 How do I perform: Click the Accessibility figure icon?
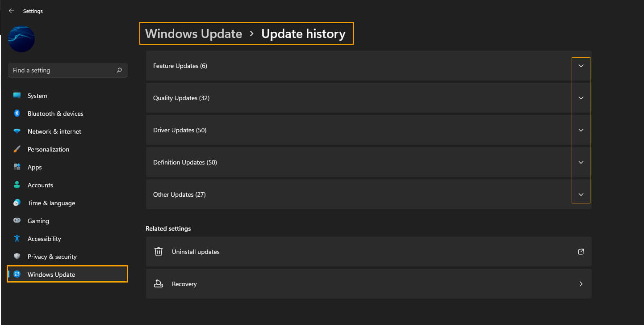tap(17, 239)
